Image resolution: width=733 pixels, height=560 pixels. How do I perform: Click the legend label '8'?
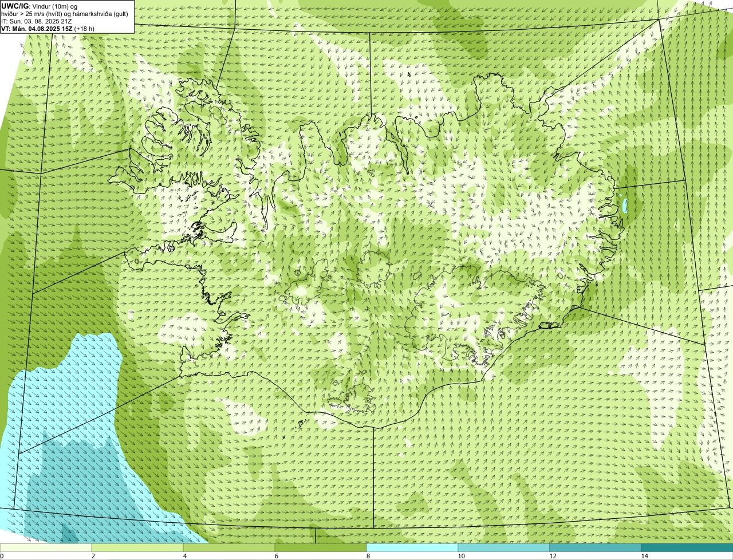[x=368, y=556]
